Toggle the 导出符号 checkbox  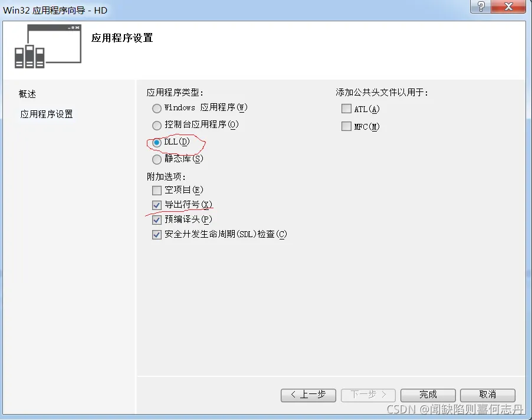pos(156,205)
